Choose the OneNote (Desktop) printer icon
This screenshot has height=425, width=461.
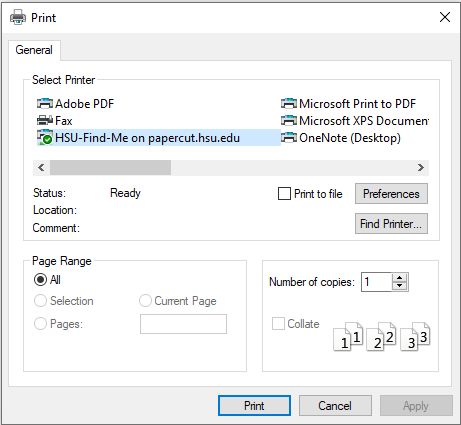coord(289,137)
